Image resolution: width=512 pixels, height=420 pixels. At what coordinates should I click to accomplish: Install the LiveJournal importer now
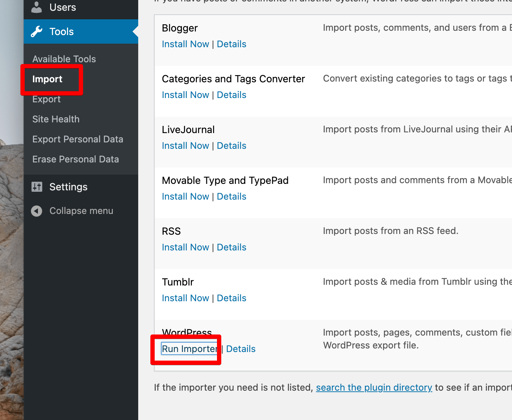[185, 146]
